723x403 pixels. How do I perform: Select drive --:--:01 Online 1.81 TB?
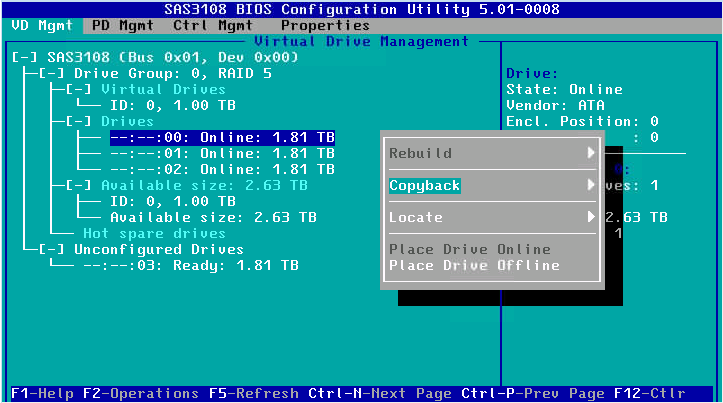(x=222, y=154)
